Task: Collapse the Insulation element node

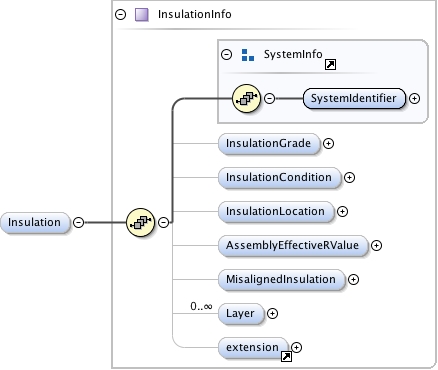Action: [79, 222]
